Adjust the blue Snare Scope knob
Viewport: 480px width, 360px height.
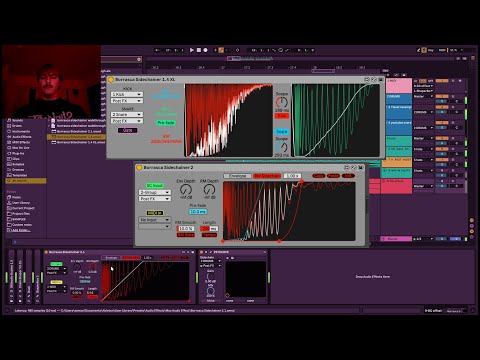coord(282,147)
